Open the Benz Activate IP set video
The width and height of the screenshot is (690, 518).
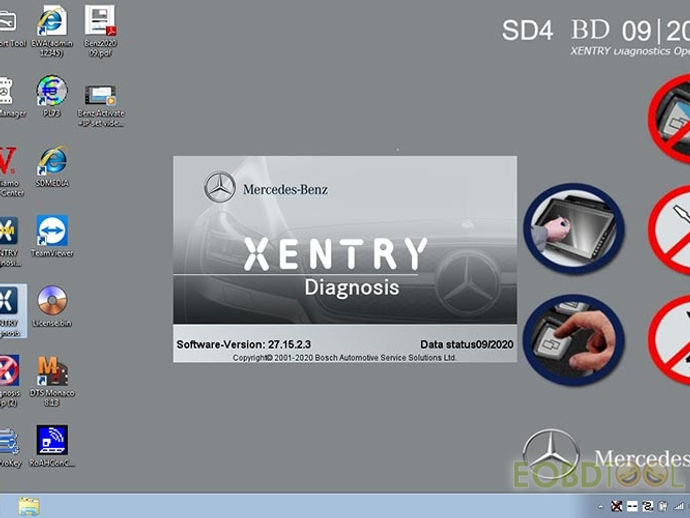pos(101,106)
